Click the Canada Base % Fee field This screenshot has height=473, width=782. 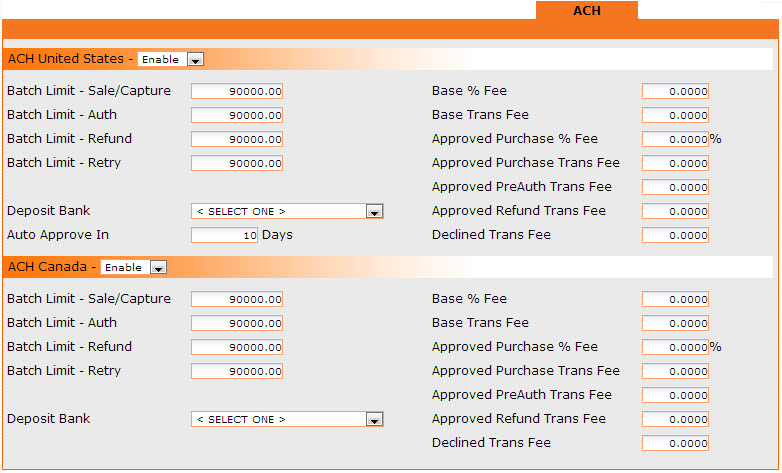click(675, 300)
